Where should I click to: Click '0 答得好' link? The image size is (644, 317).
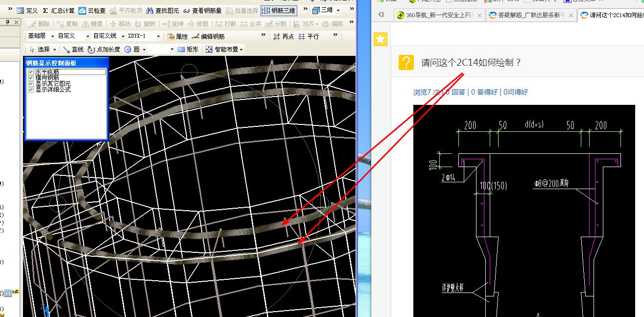pos(484,92)
